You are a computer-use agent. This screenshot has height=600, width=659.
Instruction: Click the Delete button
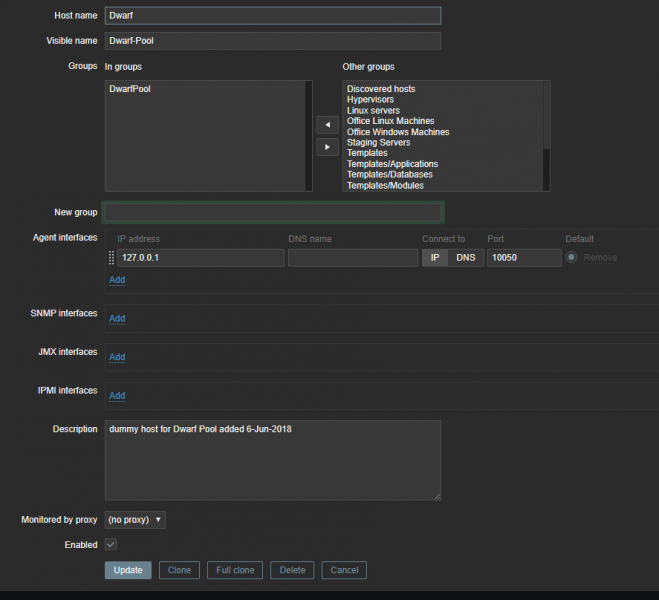292,570
